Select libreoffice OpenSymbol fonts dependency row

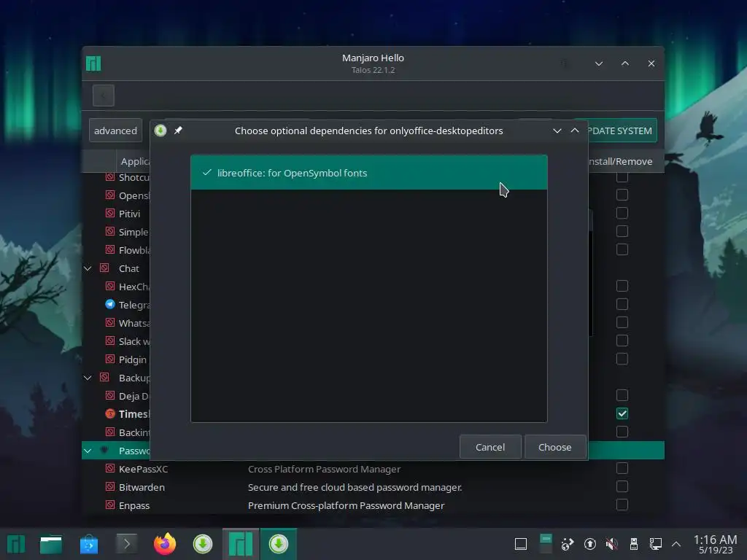[368, 173]
